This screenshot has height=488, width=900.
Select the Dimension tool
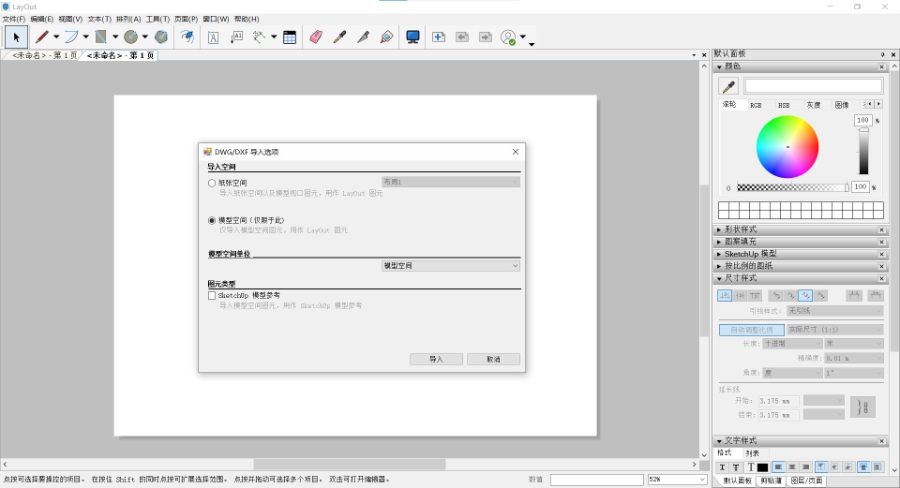259,37
